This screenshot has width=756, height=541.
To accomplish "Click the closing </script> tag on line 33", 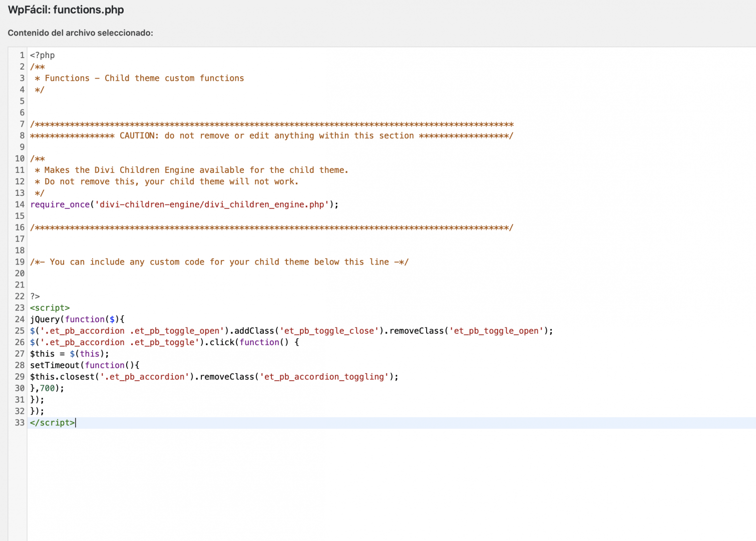I will 53,423.
